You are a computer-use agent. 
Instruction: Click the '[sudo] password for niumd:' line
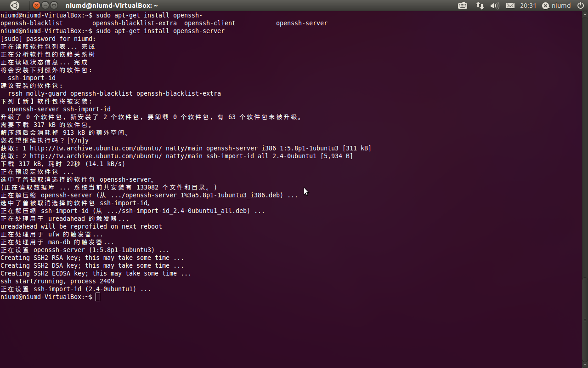48,39
